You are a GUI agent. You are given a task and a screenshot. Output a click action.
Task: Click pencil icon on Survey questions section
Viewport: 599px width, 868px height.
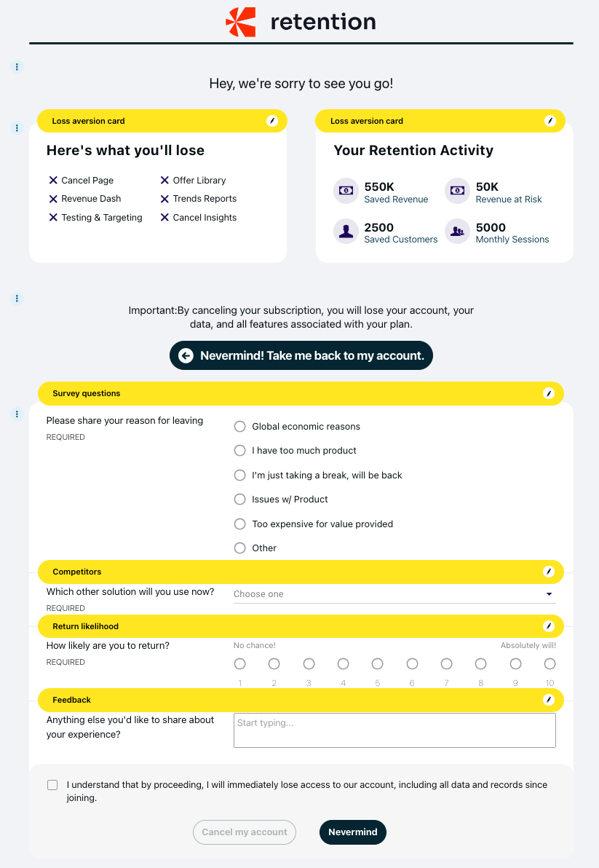coord(549,393)
